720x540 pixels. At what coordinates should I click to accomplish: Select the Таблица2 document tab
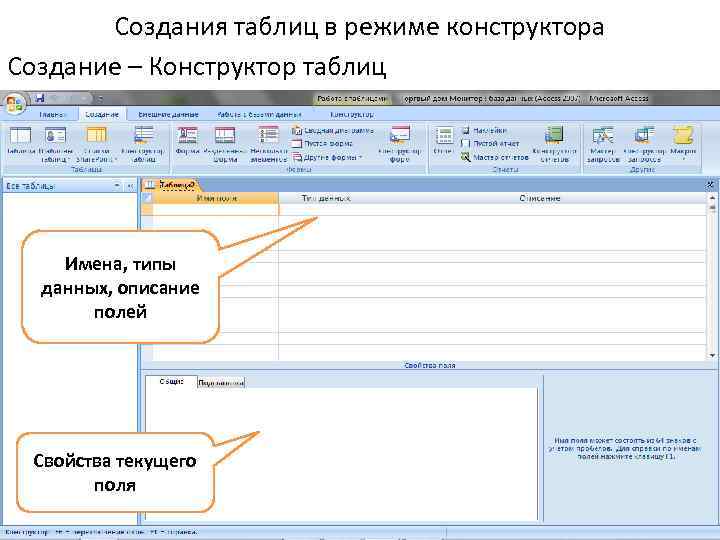(x=171, y=185)
